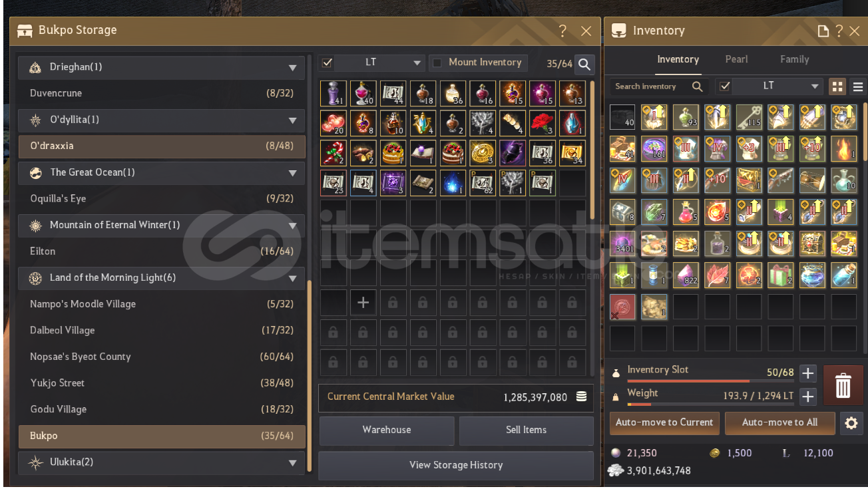This screenshot has width=868, height=491.
Task: Toggle the LT checkbox in Inventory panel
Action: pyautogui.click(x=726, y=86)
